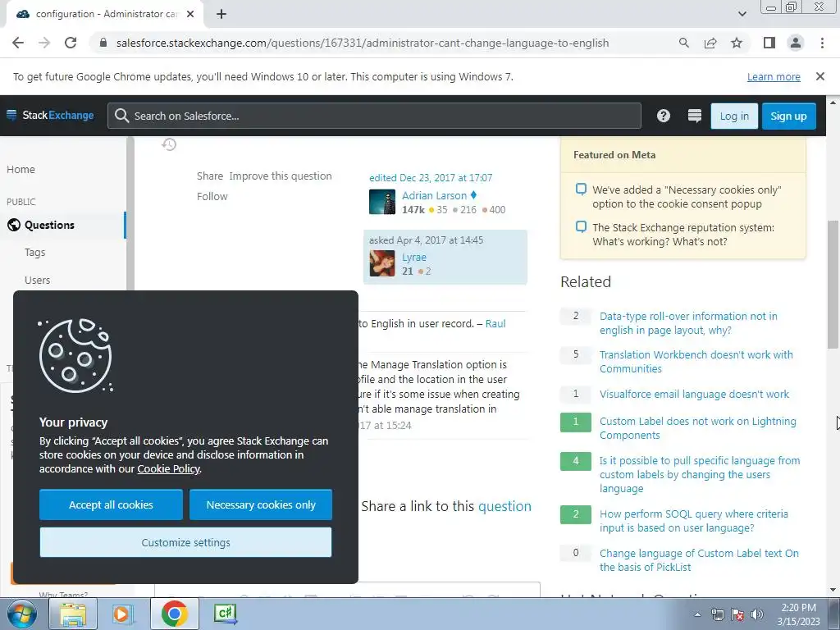Click the Chrome taskbar icon
840x630 pixels.
[x=174, y=614]
